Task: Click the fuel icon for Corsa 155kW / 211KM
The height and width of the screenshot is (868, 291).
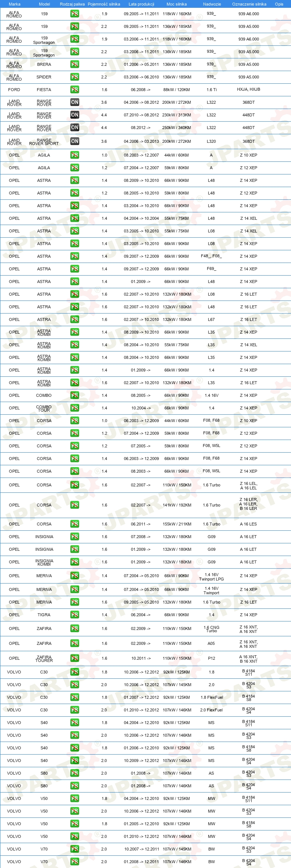Action: point(74,524)
